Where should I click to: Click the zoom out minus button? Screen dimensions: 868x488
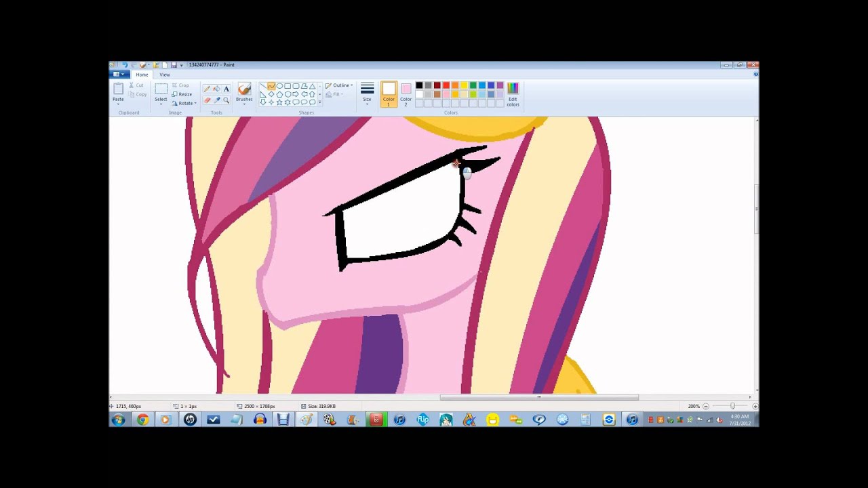[706, 406]
